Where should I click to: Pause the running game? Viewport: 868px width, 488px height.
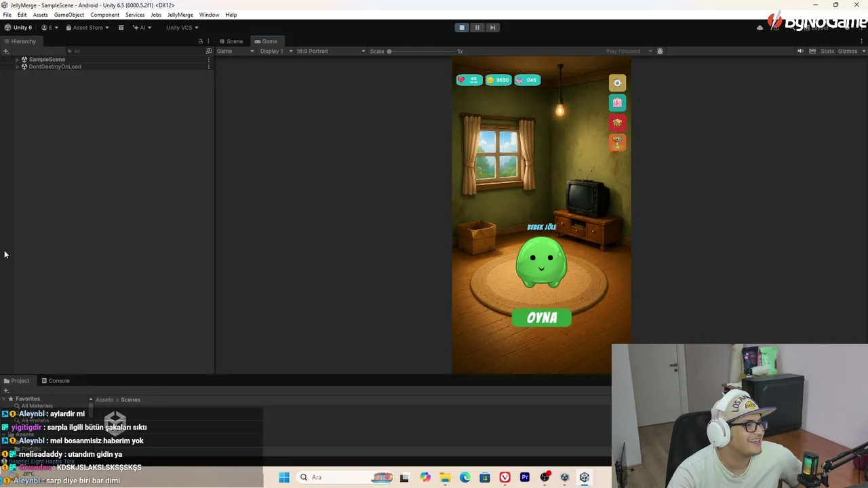coord(477,28)
